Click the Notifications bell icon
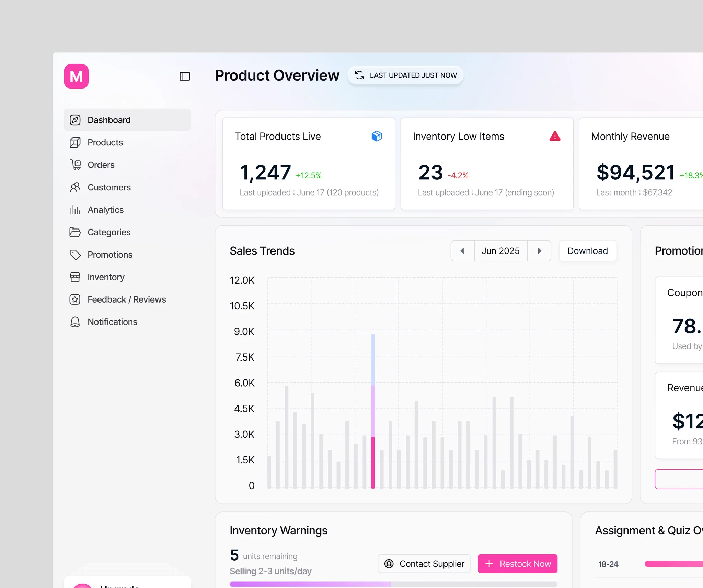Screen dimensions: 703x588 (75, 322)
